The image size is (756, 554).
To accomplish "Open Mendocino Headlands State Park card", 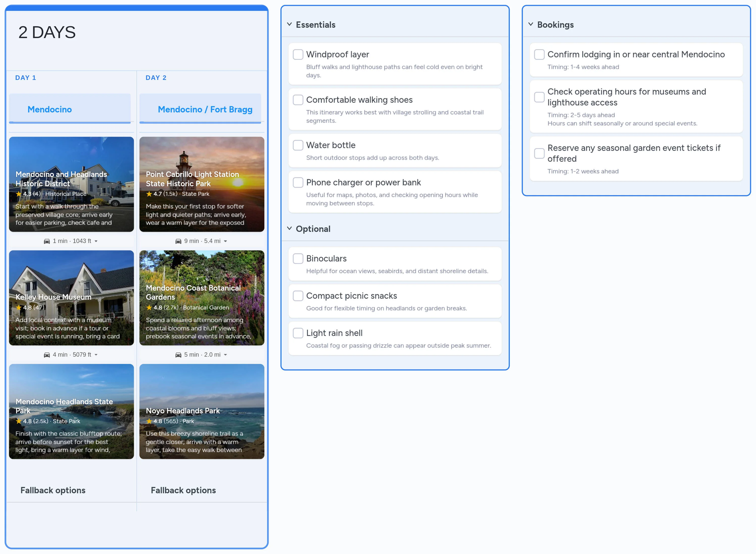I will click(71, 412).
